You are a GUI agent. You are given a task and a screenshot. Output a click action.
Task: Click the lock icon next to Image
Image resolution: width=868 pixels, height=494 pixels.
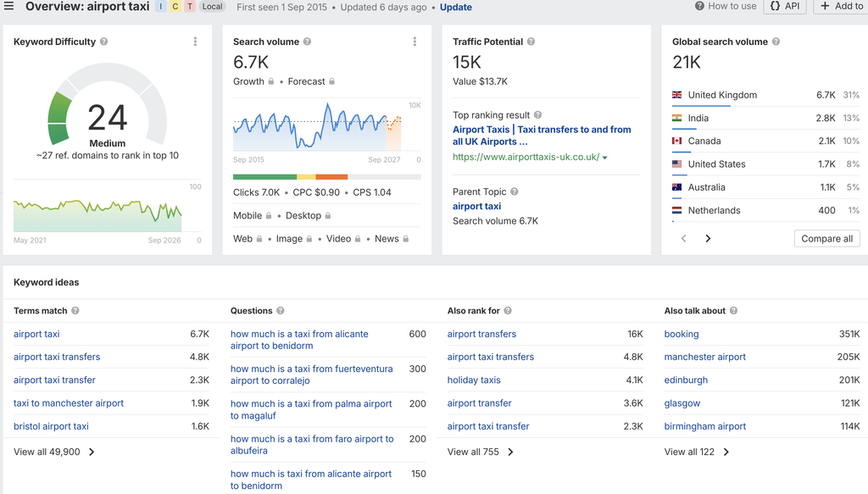[309, 239]
